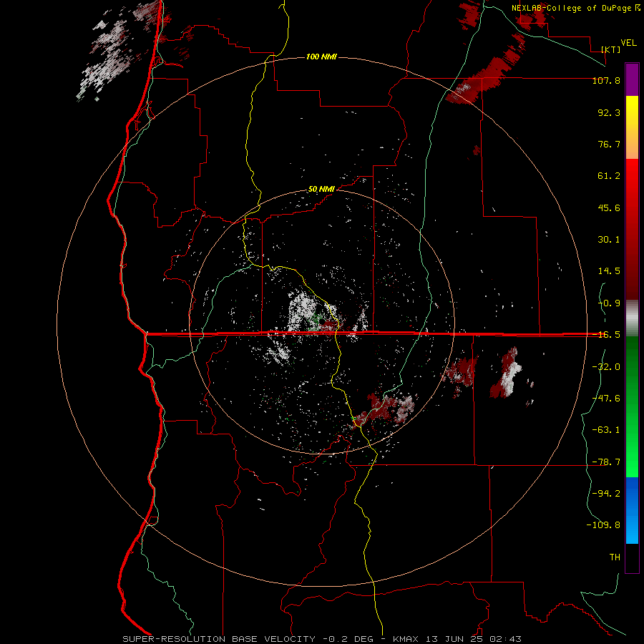Select the 45.6 scale value
Screen dimensions: 644x644
tap(609, 208)
